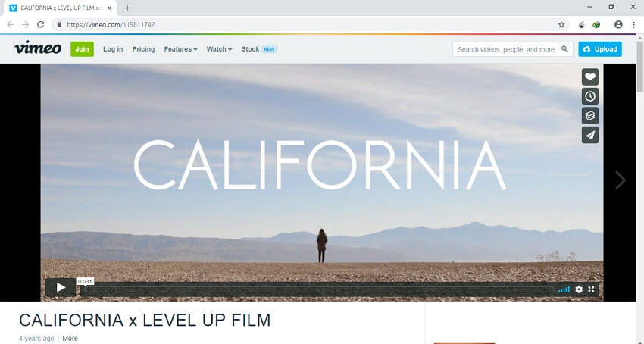
Task: Expand the Watch dropdown menu
Action: (x=219, y=49)
